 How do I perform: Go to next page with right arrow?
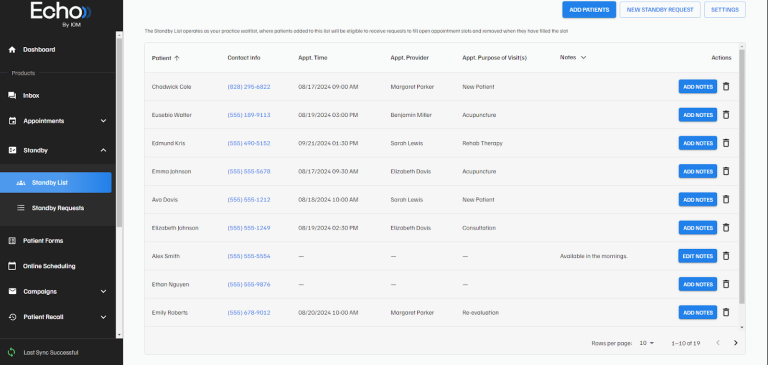point(735,343)
